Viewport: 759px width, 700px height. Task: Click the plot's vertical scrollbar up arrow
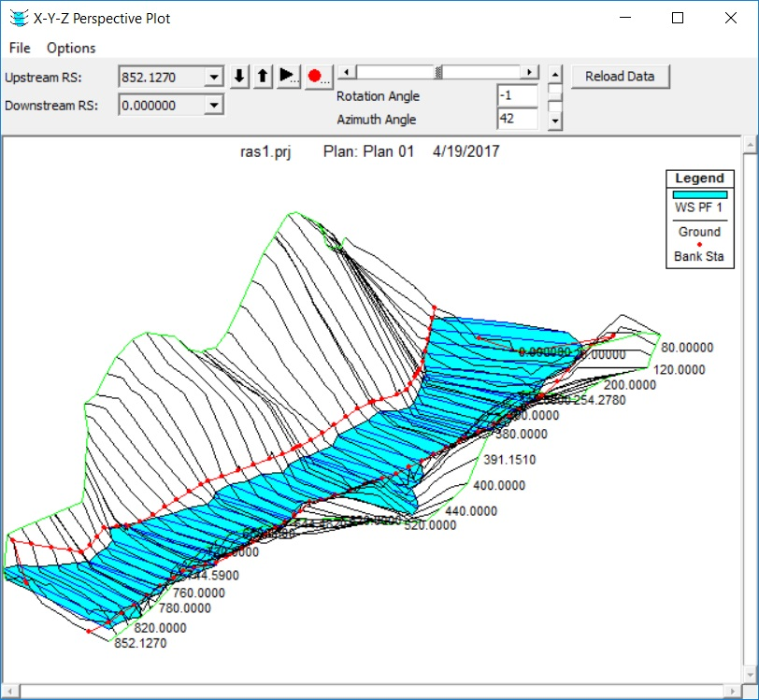click(751, 144)
